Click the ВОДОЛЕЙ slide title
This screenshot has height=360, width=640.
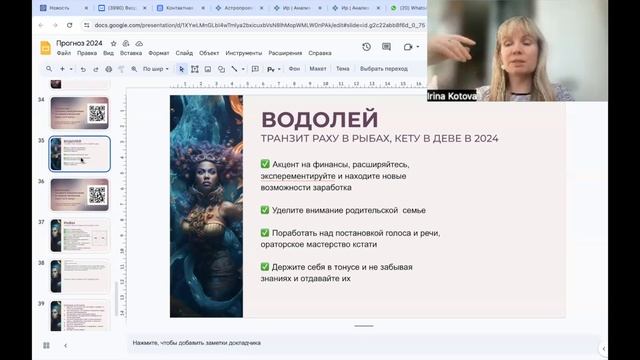coord(320,119)
